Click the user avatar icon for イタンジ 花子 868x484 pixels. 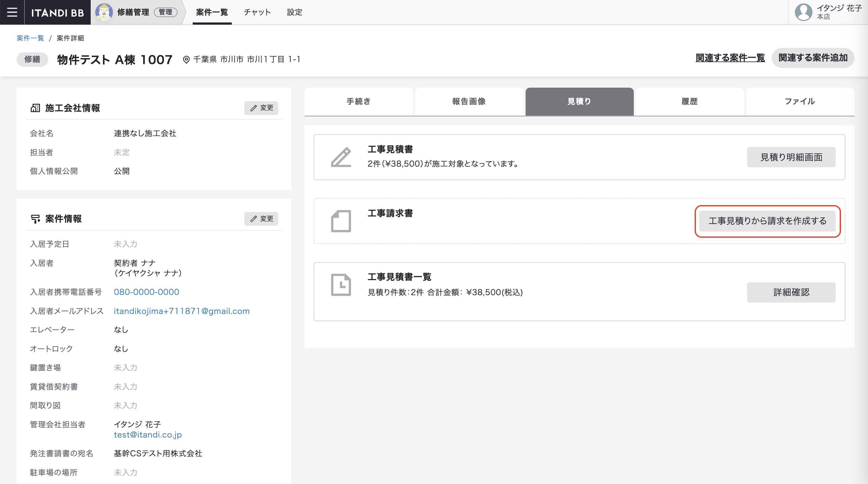803,12
